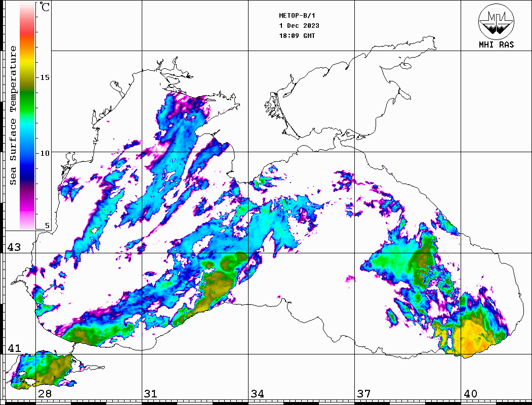Click the MHI RAS label text
The height and width of the screenshot is (405, 532).
coord(497,44)
